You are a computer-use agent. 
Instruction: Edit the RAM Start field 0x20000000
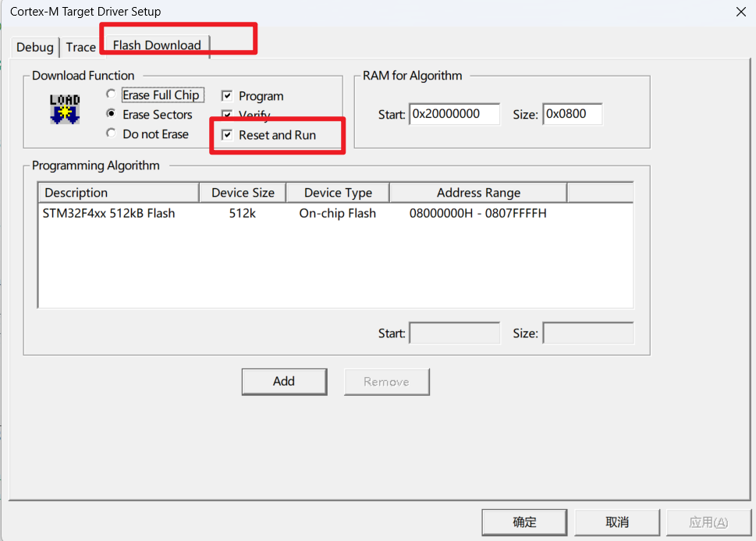454,114
